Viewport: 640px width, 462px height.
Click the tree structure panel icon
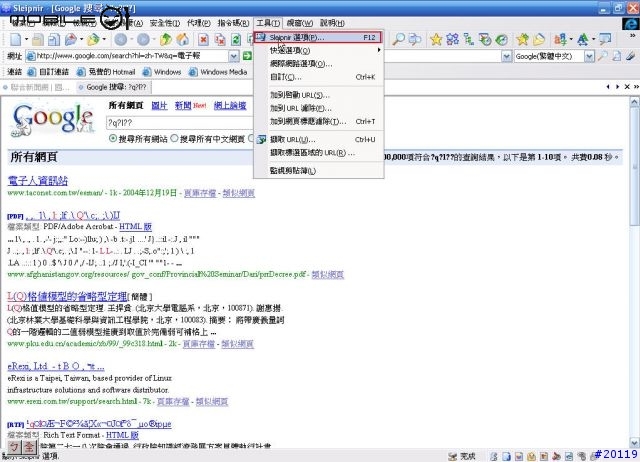pyautogui.click(x=469, y=39)
